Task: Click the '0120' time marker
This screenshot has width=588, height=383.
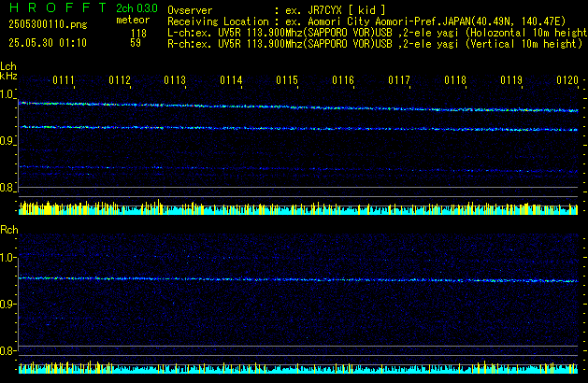Action: coord(567,80)
